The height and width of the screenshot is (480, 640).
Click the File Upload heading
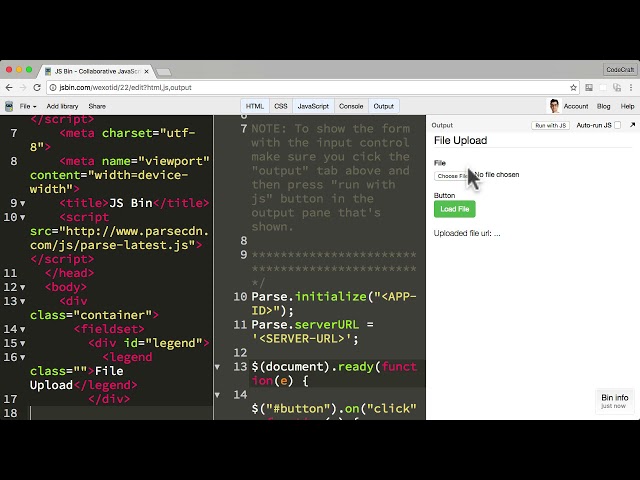pos(460,140)
